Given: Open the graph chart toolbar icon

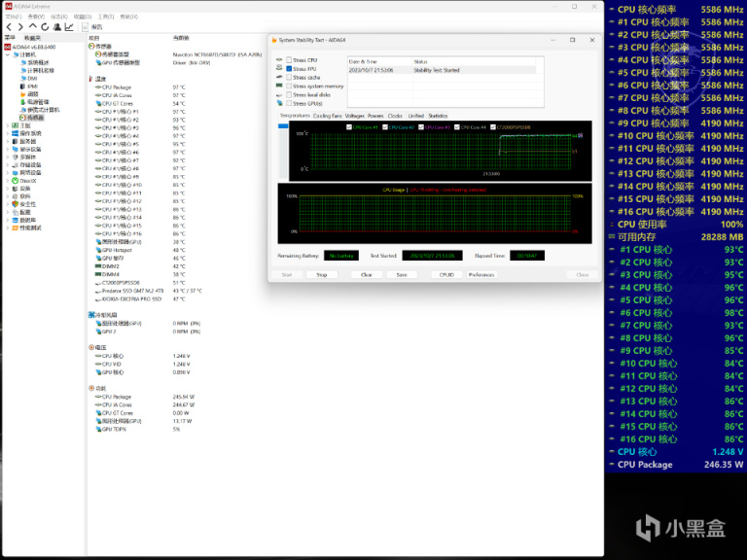Looking at the screenshot, I should 69,27.
